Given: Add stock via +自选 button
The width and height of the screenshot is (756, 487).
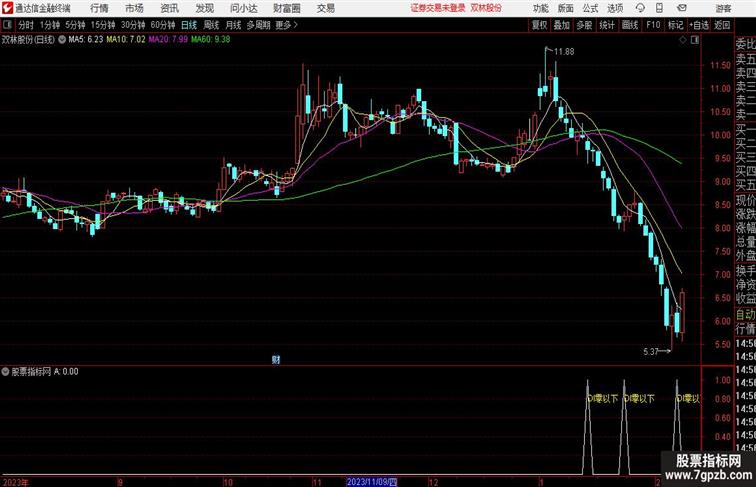Looking at the screenshot, I should tap(699, 25).
